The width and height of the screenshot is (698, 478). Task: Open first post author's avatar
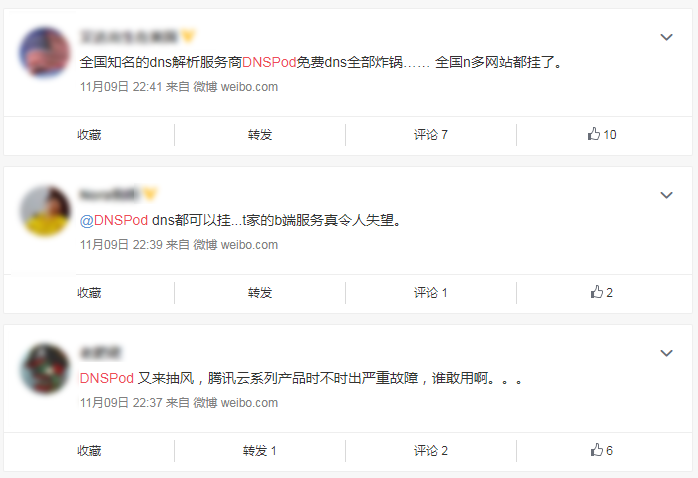[x=45, y=52]
